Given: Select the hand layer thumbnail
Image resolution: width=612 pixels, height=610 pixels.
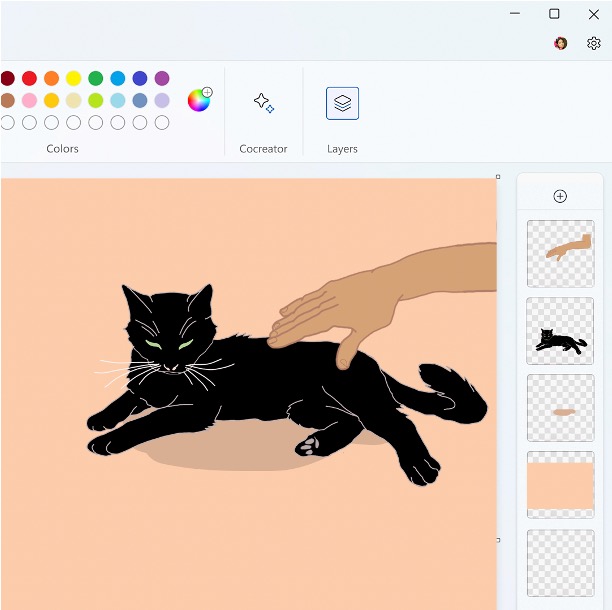Looking at the screenshot, I should (560, 254).
